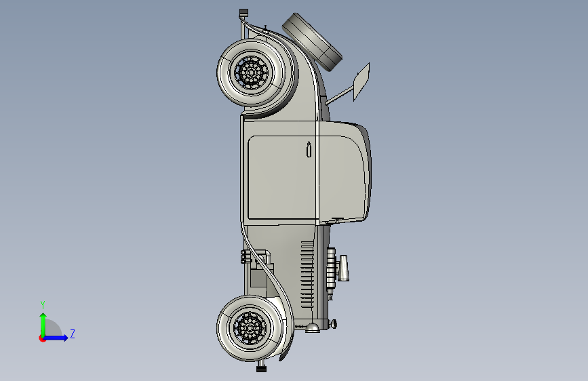Click the red X axis origin of the triad
The width and height of the screenshot is (588, 381).
(42, 338)
